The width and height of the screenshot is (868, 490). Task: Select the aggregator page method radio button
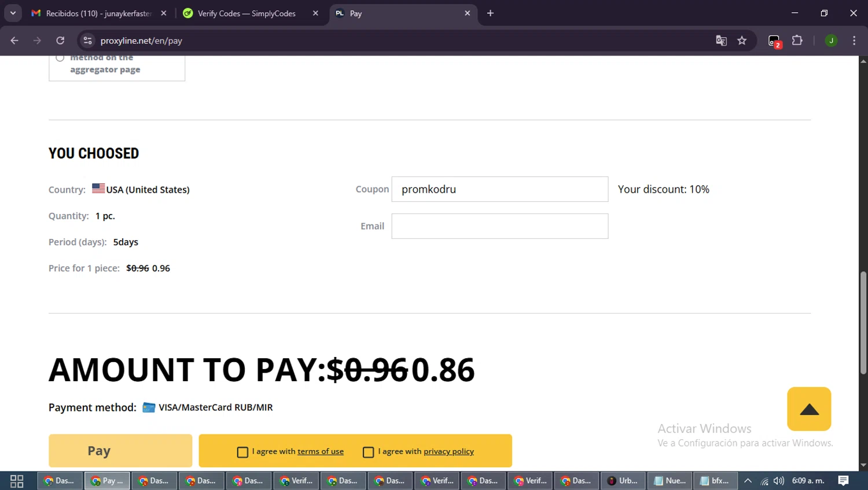pos(60,57)
